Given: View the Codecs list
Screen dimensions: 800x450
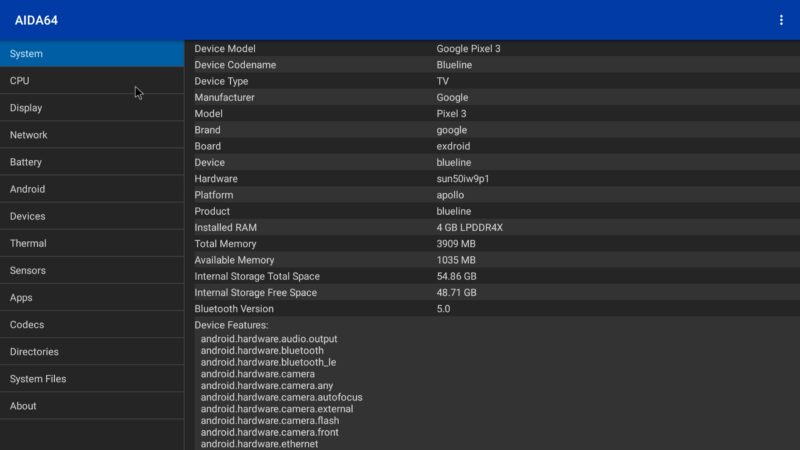Looking at the screenshot, I should click(x=92, y=324).
